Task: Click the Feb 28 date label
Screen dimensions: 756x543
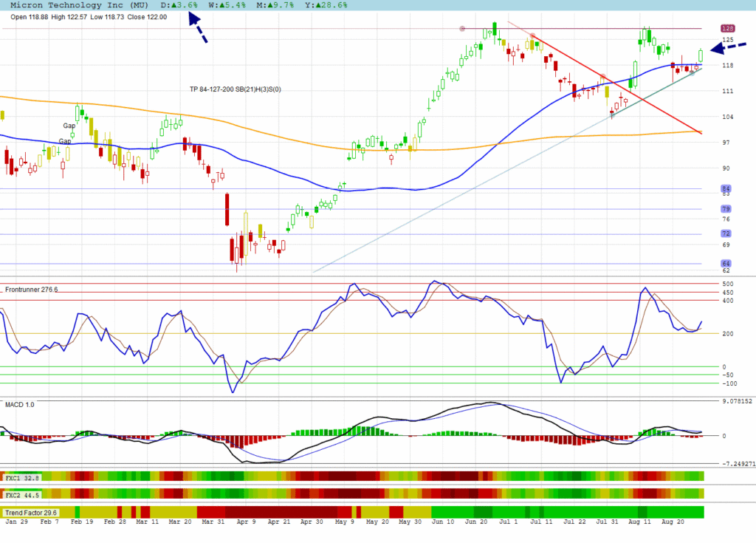Action: 114,522
